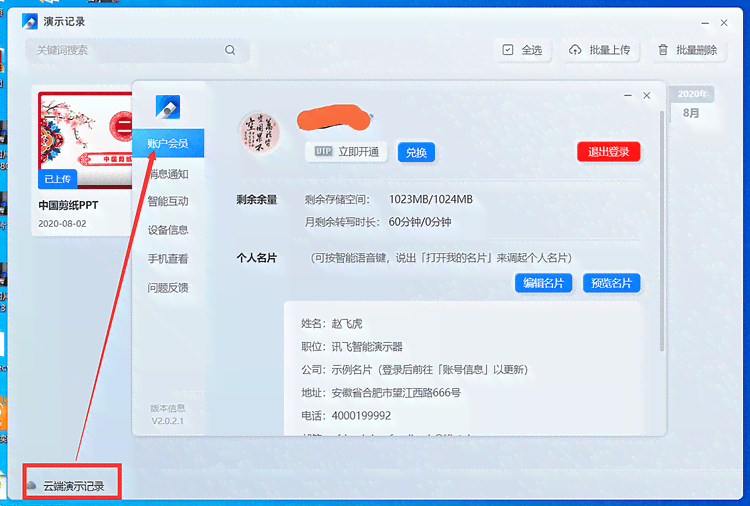
Task: Click the 8月 timeline month
Action: [691, 113]
